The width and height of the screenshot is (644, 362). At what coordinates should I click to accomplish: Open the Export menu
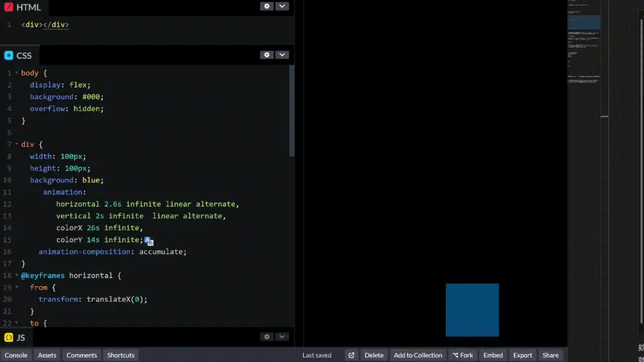(x=523, y=355)
